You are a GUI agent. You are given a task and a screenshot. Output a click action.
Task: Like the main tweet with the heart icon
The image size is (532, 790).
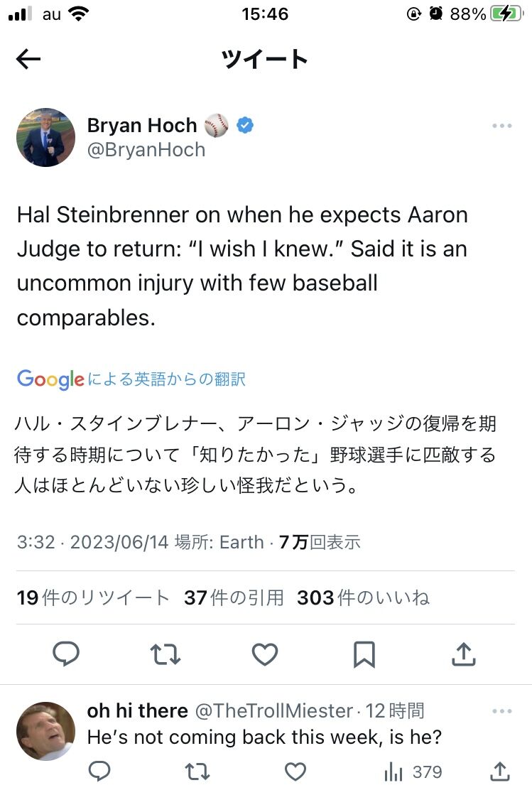tap(264, 654)
